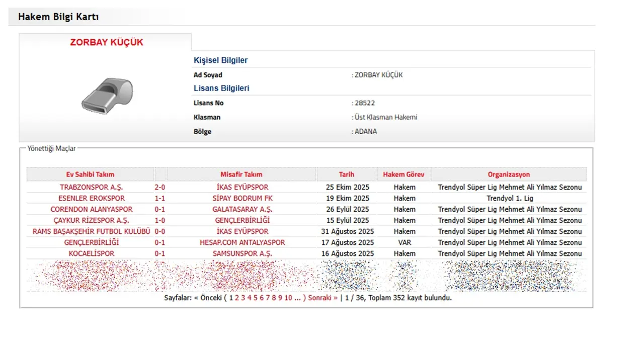This screenshot has height=362, width=644.
Task: Open HESAP.COM ANTALYASPOR team link
Action: [x=242, y=242]
